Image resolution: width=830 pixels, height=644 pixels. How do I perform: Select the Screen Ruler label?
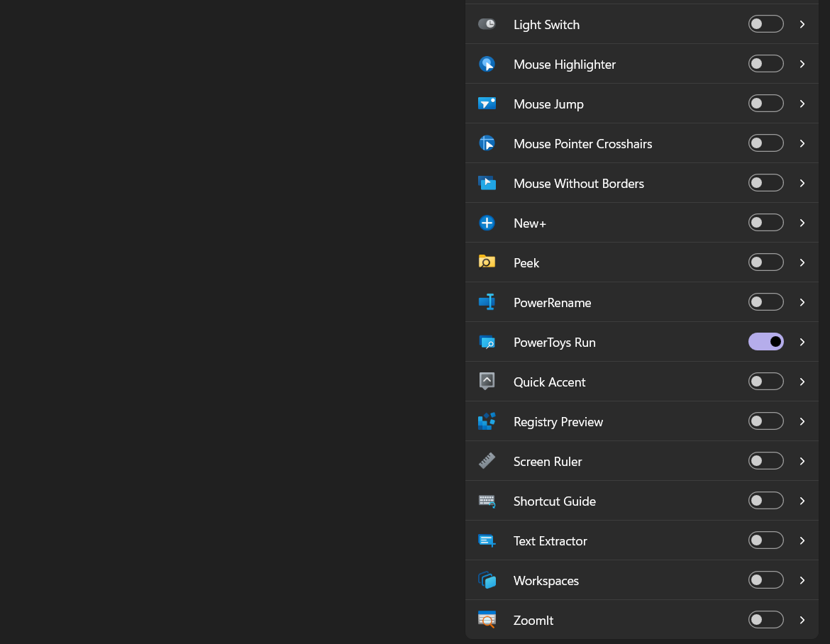(548, 462)
